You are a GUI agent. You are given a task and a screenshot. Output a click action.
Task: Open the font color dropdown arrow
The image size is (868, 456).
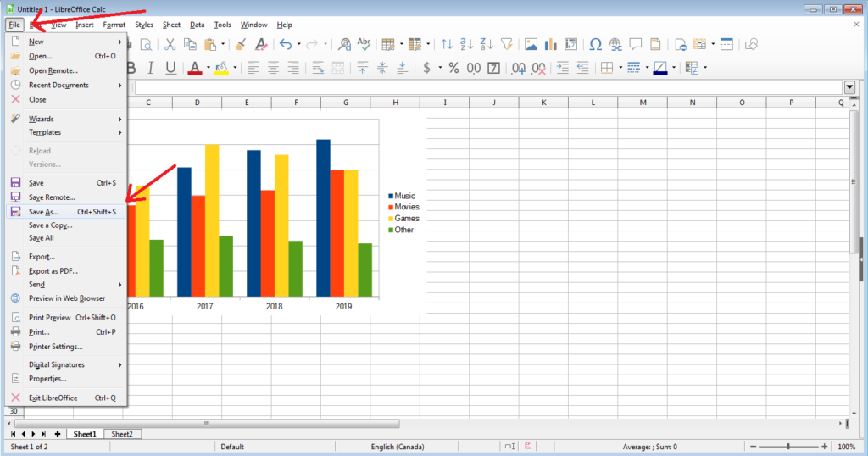[x=208, y=68]
